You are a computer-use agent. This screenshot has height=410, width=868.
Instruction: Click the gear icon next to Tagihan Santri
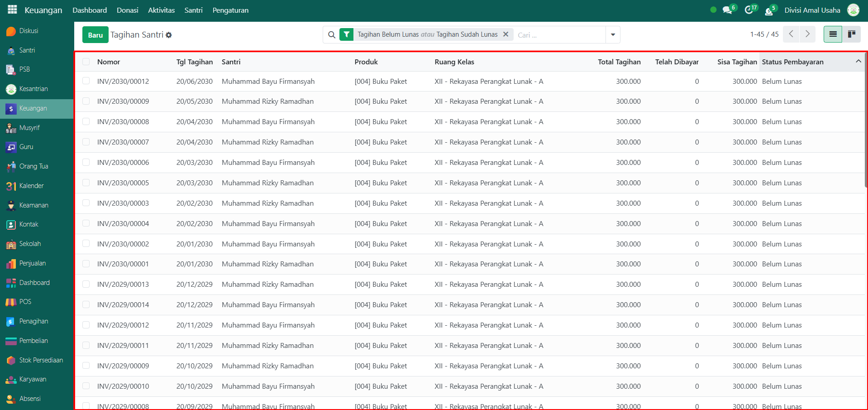[169, 35]
